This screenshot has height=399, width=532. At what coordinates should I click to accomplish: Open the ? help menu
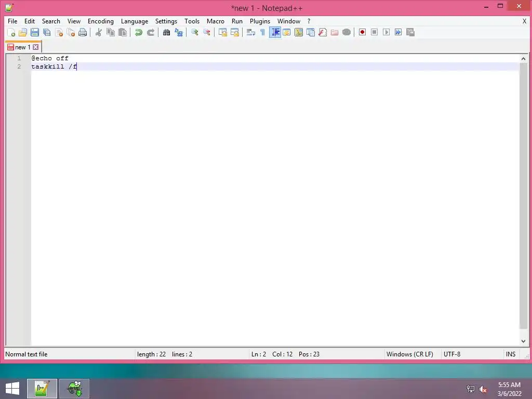click(309, 21)
